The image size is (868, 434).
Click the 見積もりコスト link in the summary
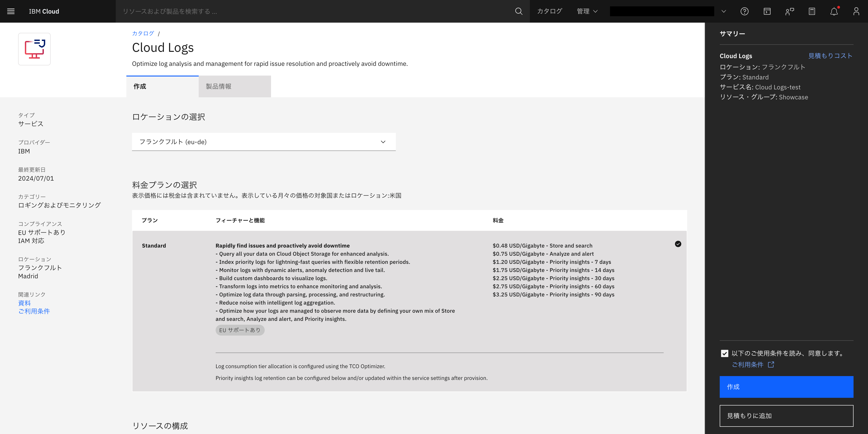coord(831,55)
